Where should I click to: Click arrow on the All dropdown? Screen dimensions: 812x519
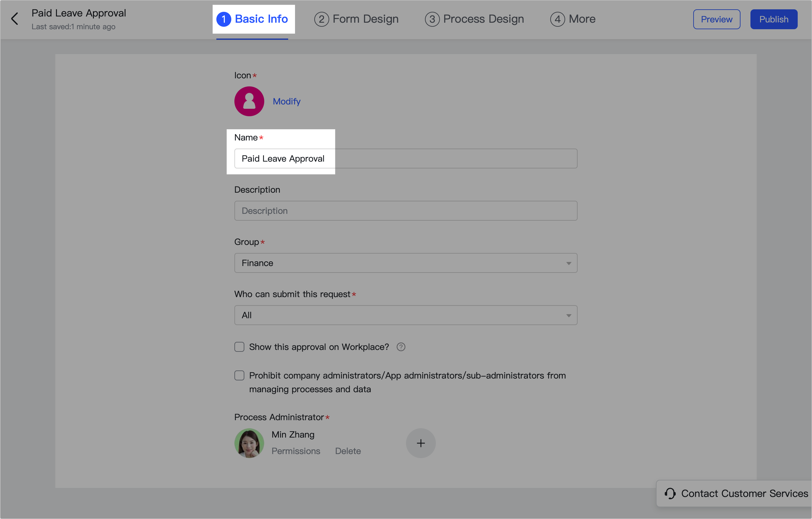coord(569,315)
